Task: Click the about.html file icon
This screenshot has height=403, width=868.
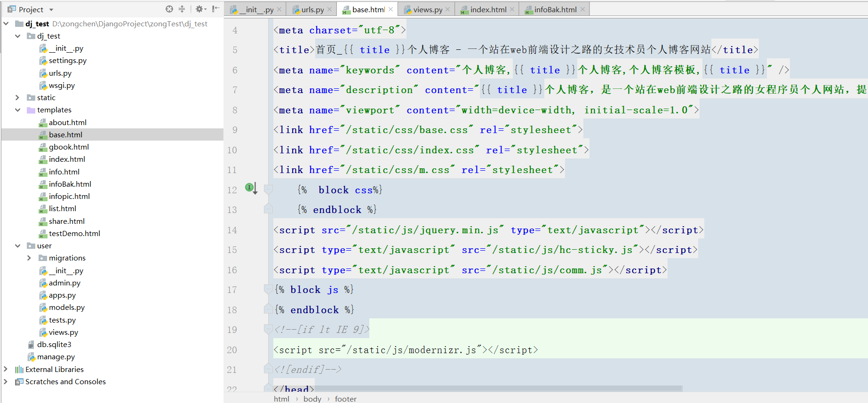Action: [43, 123]
